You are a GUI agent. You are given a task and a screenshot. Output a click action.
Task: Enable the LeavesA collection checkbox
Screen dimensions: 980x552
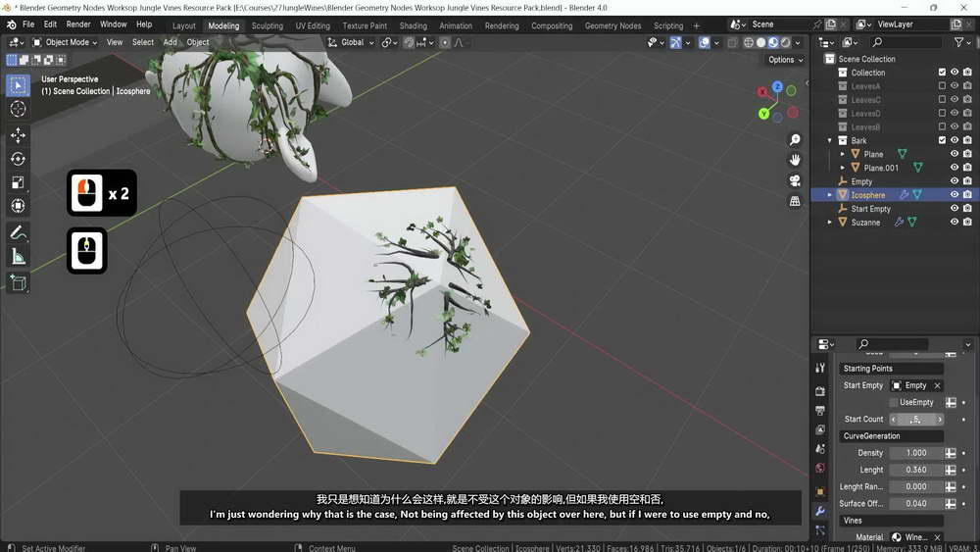coord(942,86)
